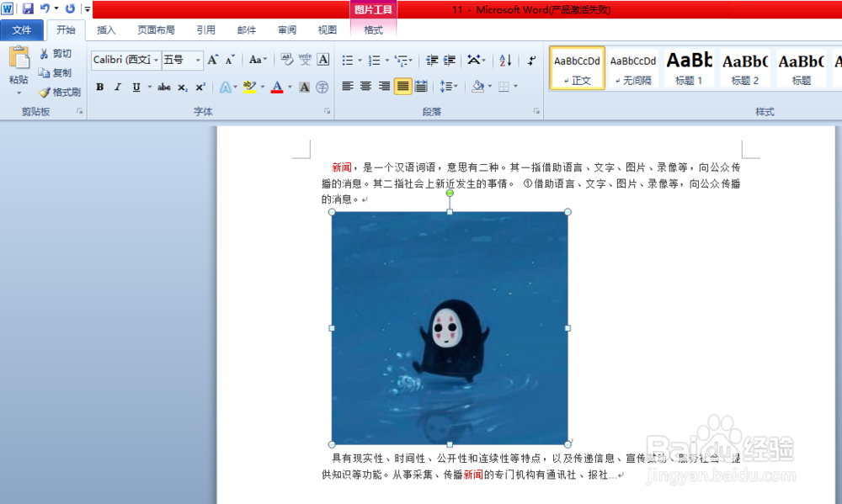Screen dimensions: 842x504
Task: Click the Enclosed Character (字) icon
Action: pyautogui.click(x=322, y=87)
